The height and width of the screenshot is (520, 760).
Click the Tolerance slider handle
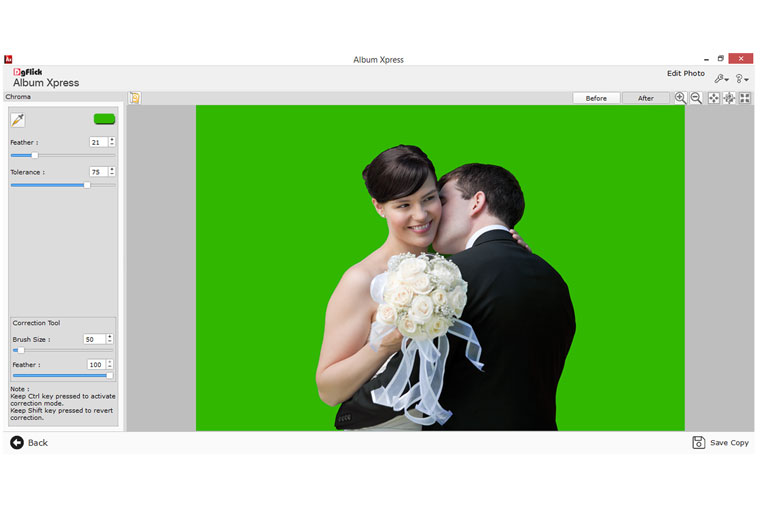87,185
